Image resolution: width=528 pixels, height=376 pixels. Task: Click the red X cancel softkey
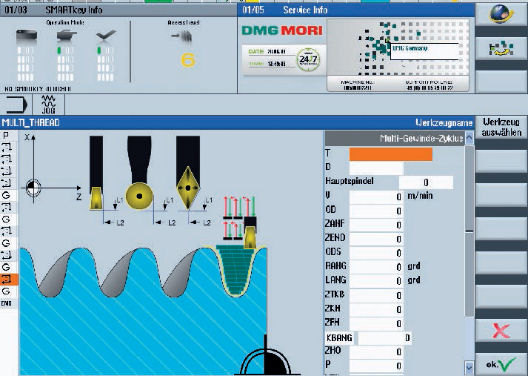[x=501, y=331]
